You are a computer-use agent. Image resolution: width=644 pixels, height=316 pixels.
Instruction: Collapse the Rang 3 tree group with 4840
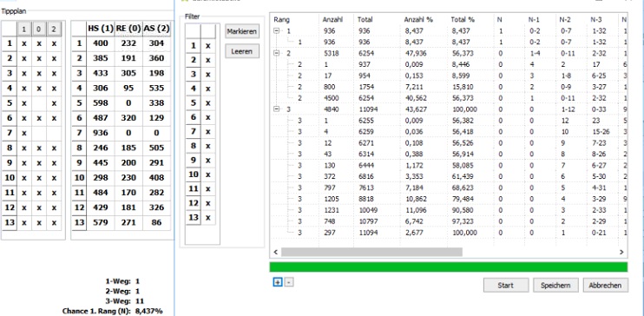(x=276, y=109)
